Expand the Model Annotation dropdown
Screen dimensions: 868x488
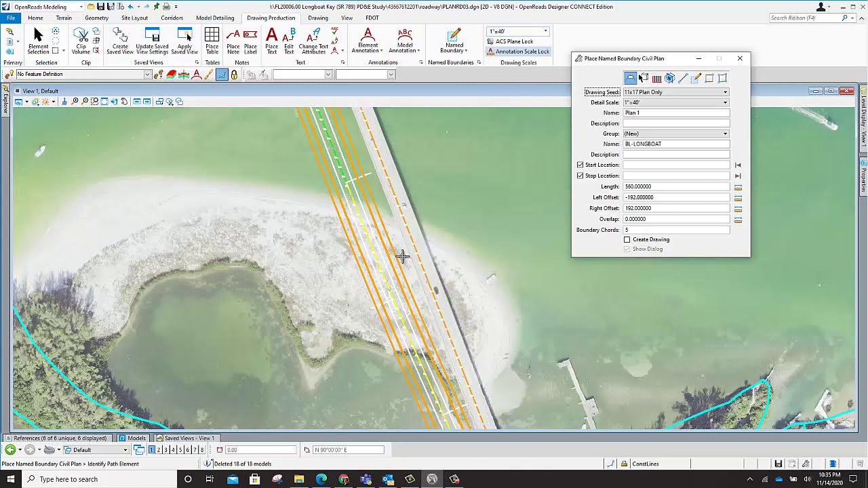pos(418,51)
